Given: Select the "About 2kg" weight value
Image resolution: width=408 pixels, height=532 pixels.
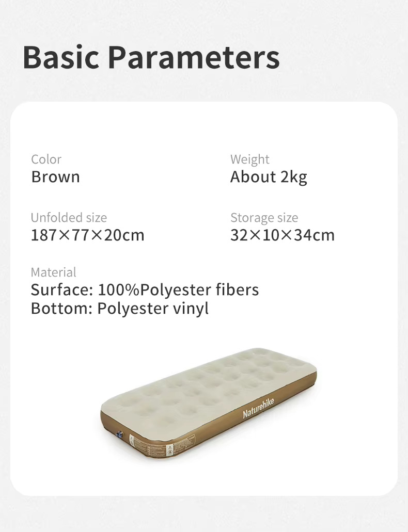Looking at the screenshot, I should coord(269,177).
